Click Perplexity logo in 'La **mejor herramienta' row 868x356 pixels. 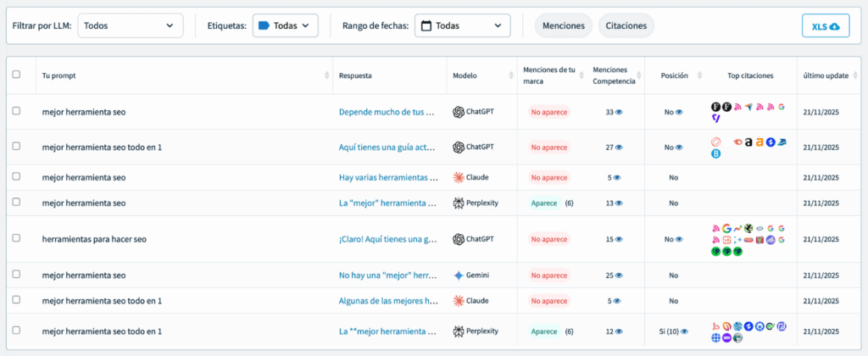point(458,331)
